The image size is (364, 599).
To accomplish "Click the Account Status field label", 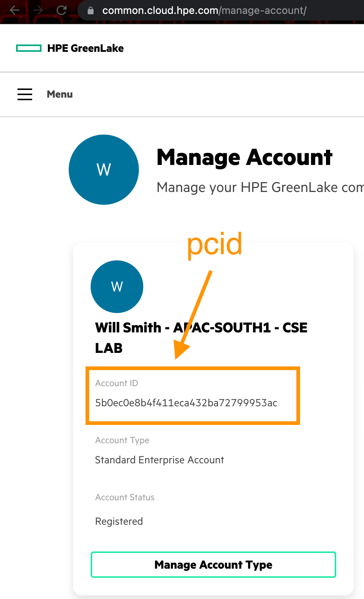I will pyautogui.click(x=125, y=497).
